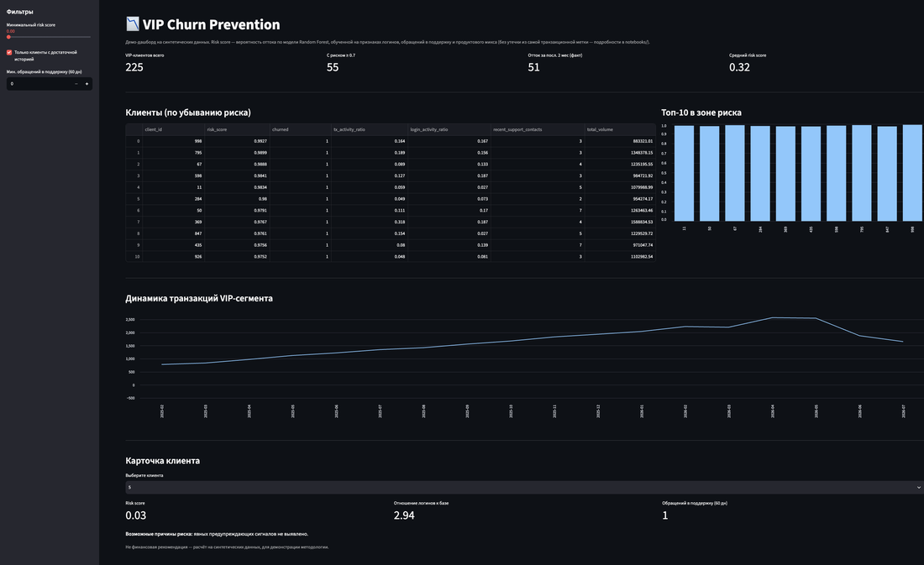The width and height of the screenshot is (924, 565).
Task: Click the bar for client 67 in Top-10 chart
Action: (x=734, y=173)
